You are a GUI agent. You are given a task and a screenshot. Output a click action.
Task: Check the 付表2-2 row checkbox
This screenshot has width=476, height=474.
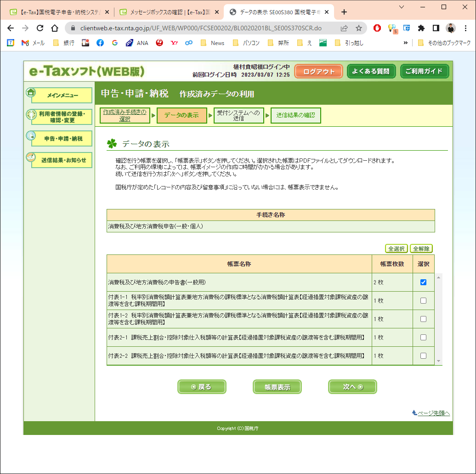(423, 355)
